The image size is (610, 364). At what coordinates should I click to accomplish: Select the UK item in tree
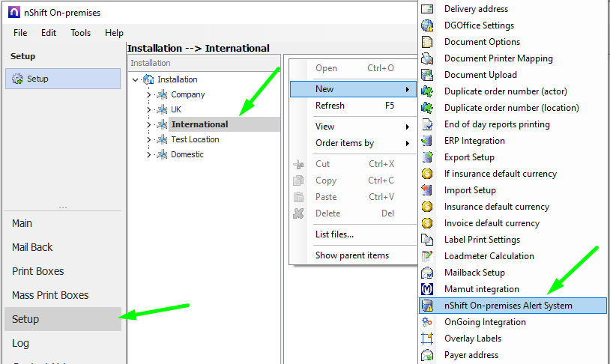[x=176, y=109]
